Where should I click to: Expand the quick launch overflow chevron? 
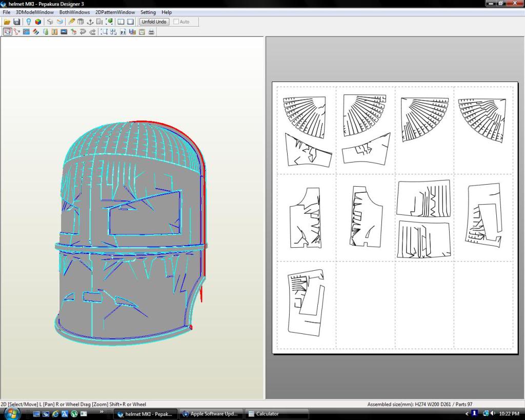pos(102,411)
